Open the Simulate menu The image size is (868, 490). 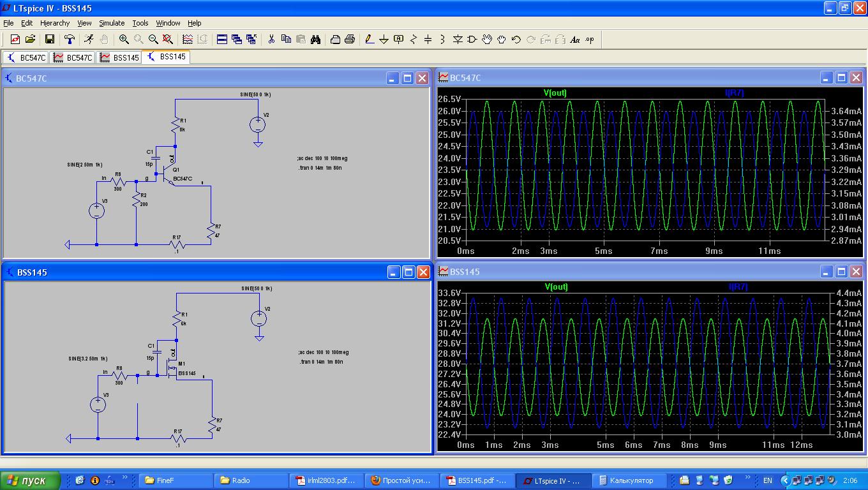pyautogui.click(x=112, y=23)
